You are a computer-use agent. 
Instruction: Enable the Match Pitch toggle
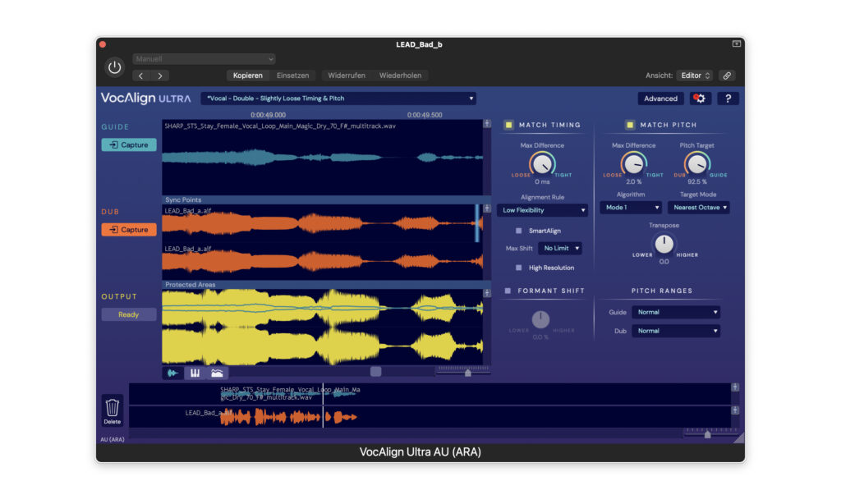(630, 125)
